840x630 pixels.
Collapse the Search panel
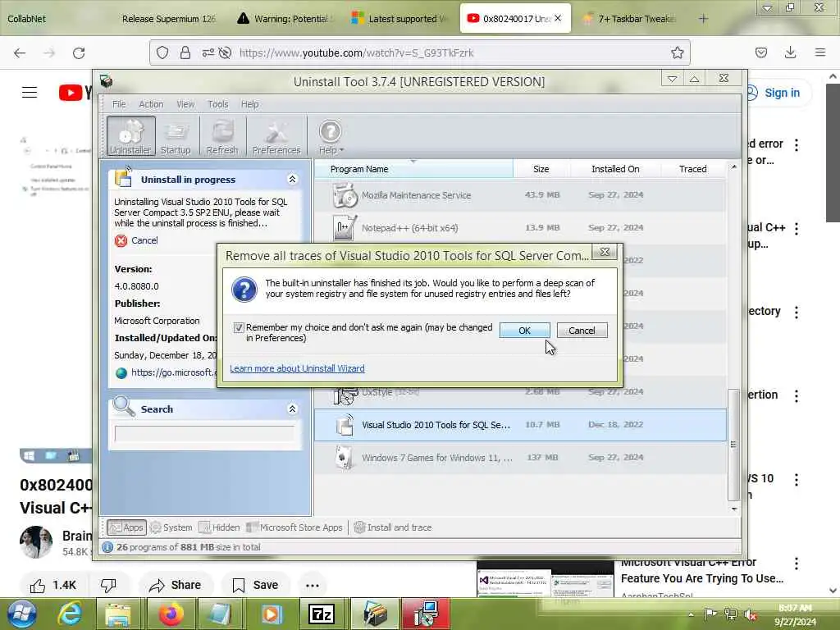pyautogui.click(x=293, y=409)
